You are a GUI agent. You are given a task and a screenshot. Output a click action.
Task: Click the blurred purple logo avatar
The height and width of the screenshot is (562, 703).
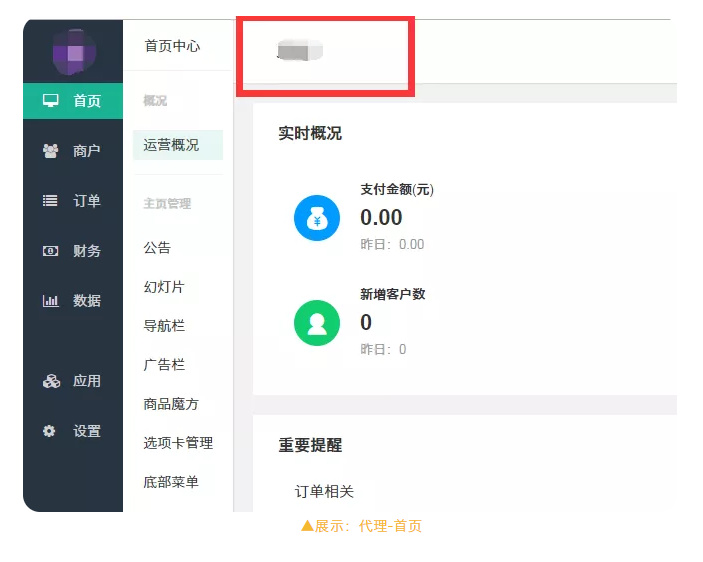[74, 52]
